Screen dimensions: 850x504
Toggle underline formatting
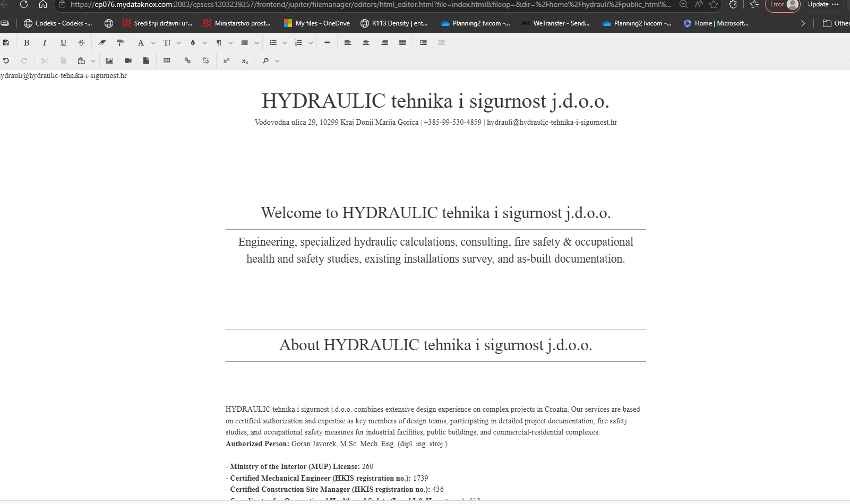coord(63,42)
